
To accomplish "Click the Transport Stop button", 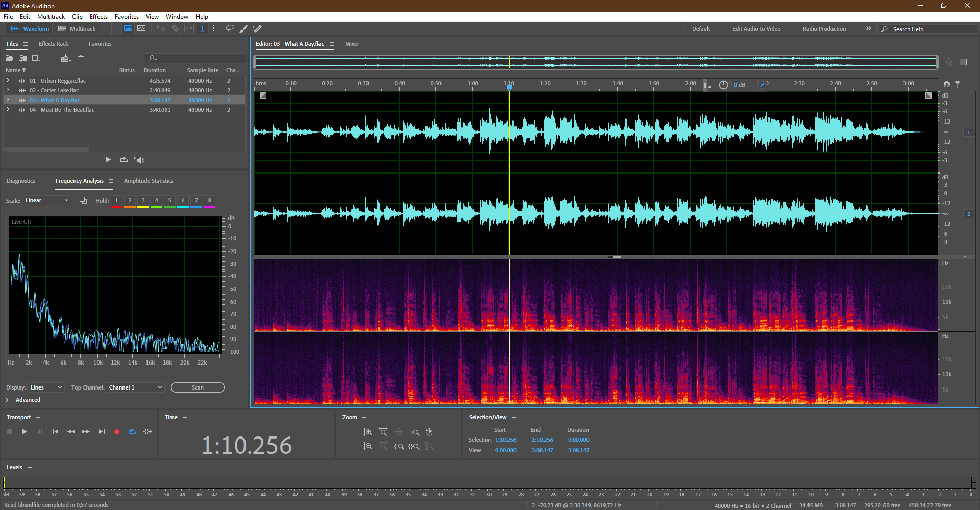I will click(9, 432).
